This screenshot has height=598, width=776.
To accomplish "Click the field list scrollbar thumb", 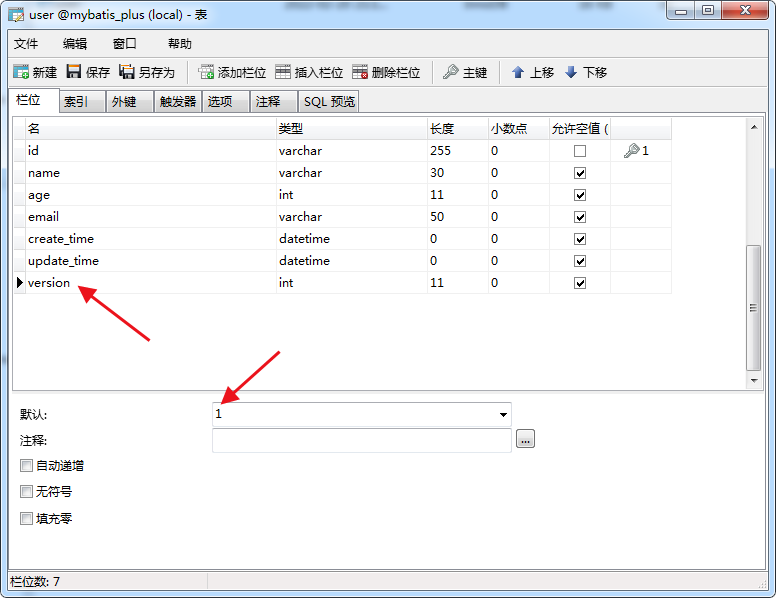I will point(754,307).
